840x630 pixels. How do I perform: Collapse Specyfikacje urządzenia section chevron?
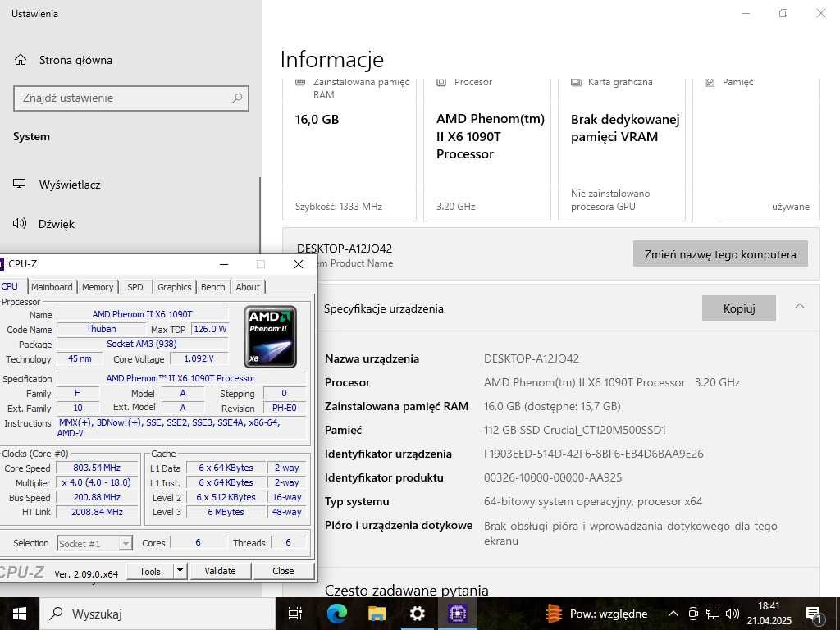click(x=800, y=307)
